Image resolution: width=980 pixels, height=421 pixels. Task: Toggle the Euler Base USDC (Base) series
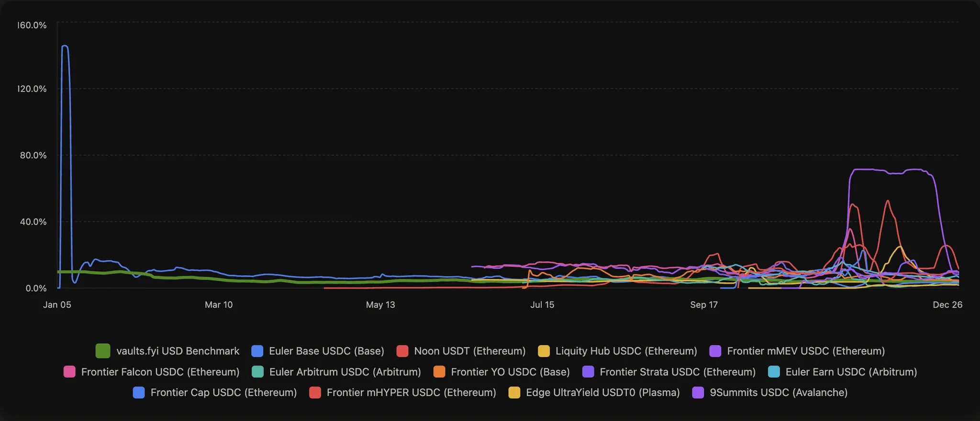tap(326, 351)
